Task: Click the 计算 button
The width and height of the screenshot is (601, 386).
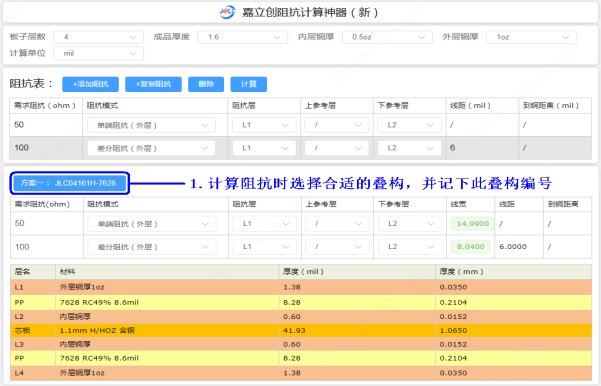Action: pos(248,84)
